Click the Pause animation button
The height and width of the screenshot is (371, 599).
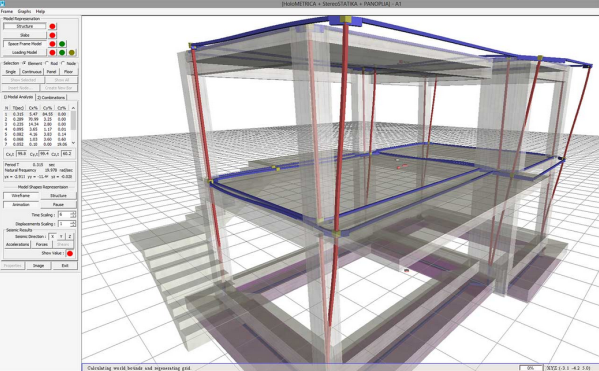tap(58, 205)
